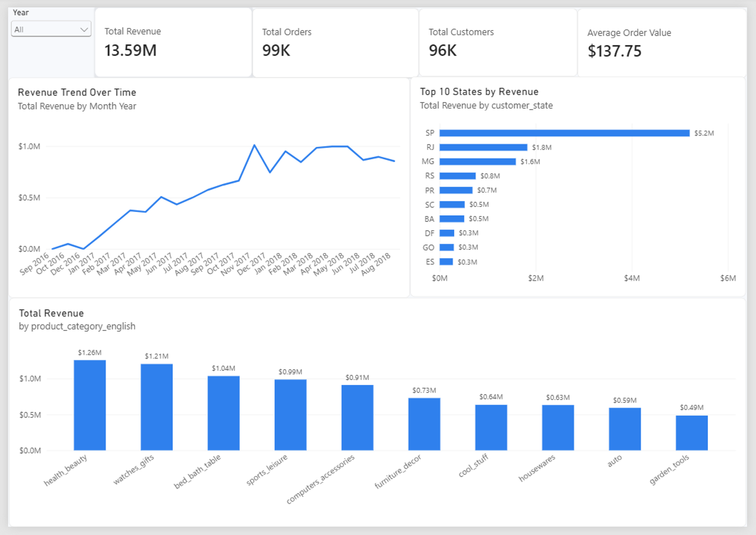Screen dimensions: 756x535
Task: Click the $4M axis label
Action: tap(632, 278)
